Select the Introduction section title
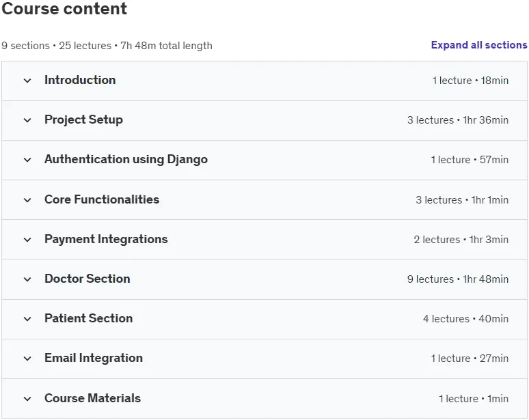The height and width of the screenshot is (420, 529). 80,80
